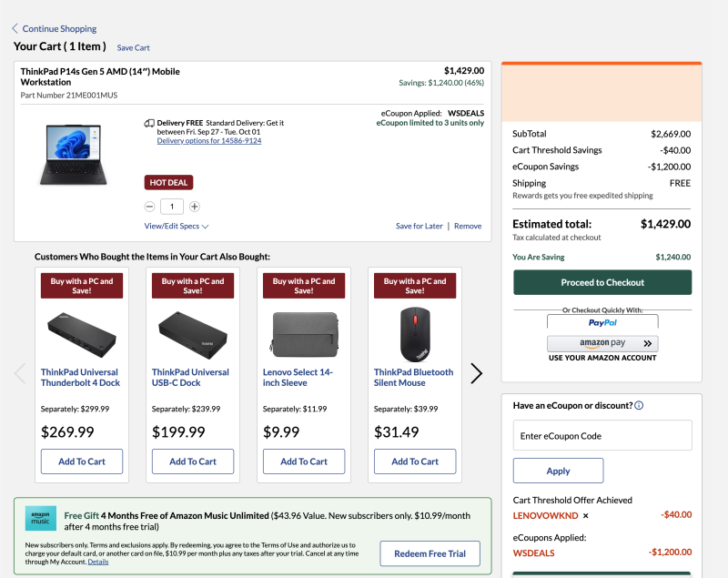The height and width of the screenshot is (578, 728).
Task: Add Thunderbolt 4 Dock to cart
Action: coord(82,461)
